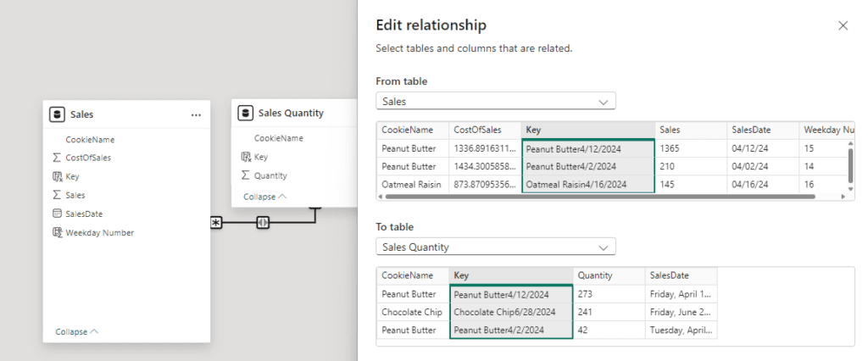Click the many-side asterisk relationship marker
The height and width of the screenshot is (361, 868).
216,223
